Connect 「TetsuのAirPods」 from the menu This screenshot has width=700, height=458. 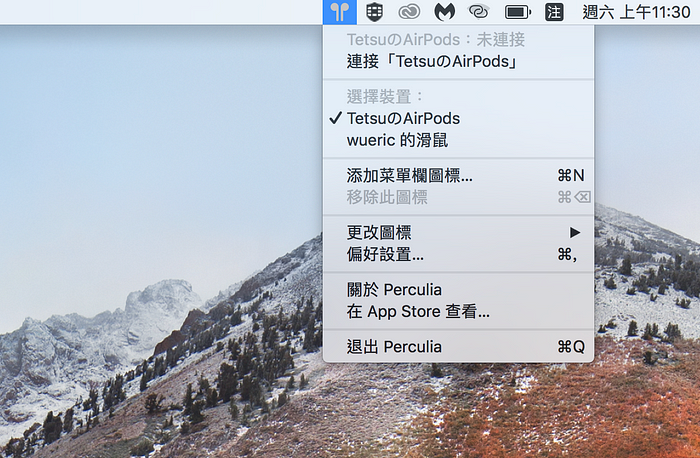tap(458, 62)
